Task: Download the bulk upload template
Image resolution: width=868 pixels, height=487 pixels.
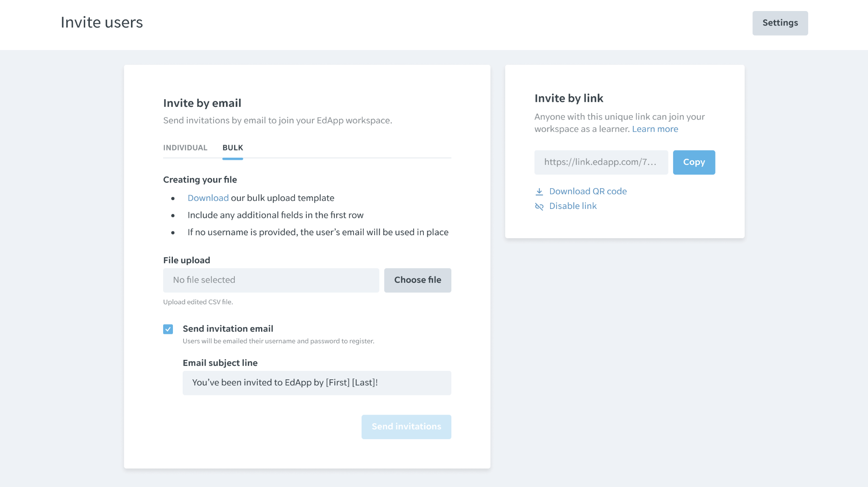Action: click(x=208, y=198)
